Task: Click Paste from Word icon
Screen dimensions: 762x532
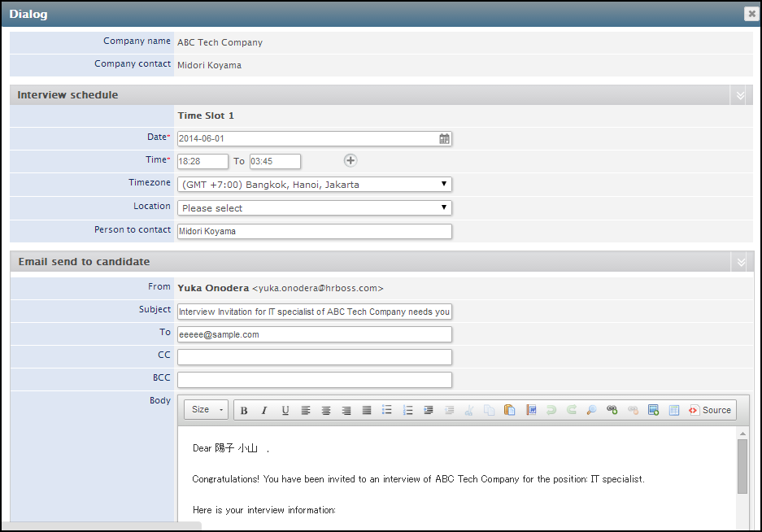Action: tap(531, 410)
